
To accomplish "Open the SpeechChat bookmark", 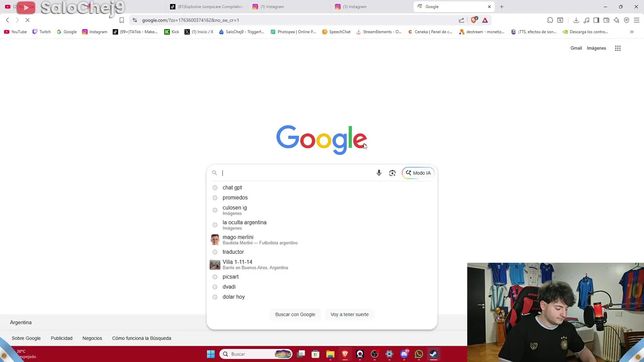I will tap(336, 32).
